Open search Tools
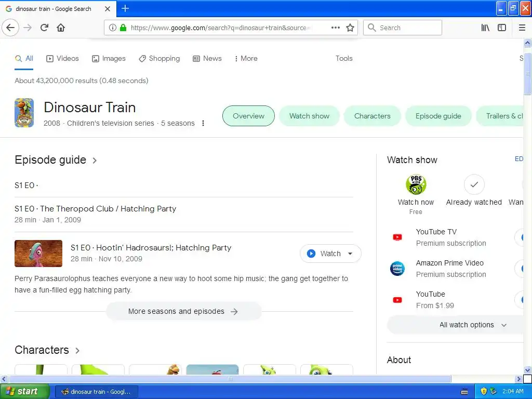532x399 pixels. [x=344, y=58]
